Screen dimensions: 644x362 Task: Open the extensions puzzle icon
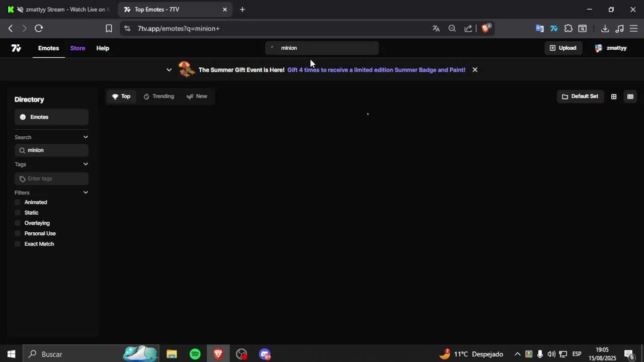point(569,29)
